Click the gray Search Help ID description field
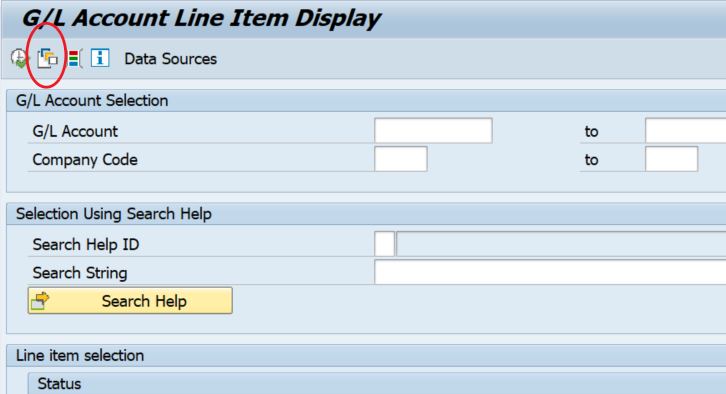 [561, 244]
